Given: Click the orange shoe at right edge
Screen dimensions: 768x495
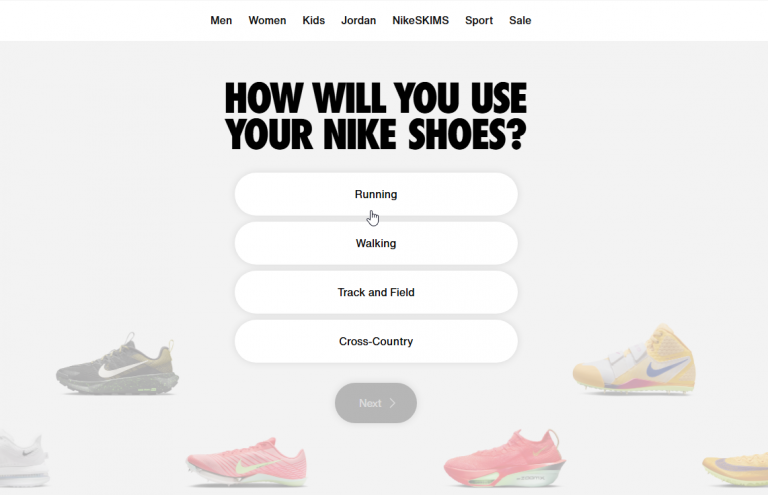Looking at the screenshot, I should click(735, 468).
